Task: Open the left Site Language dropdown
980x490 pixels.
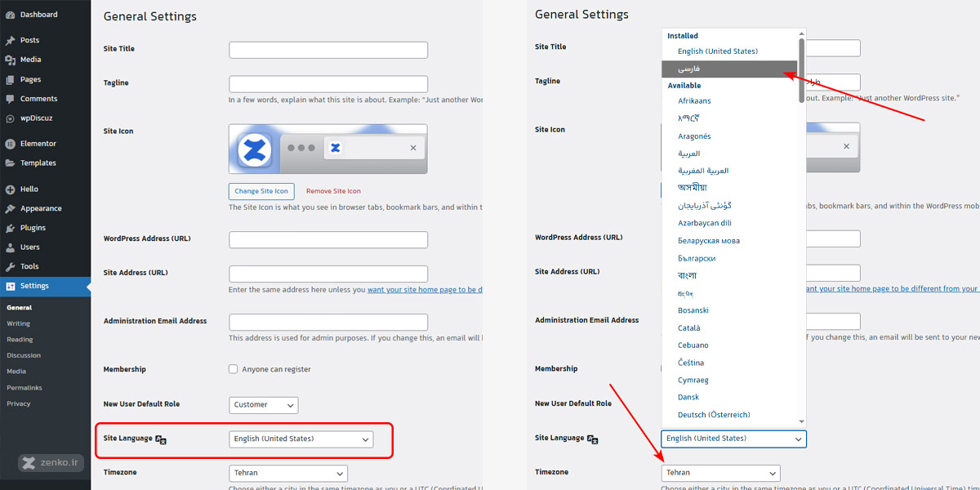Action: 301,439
